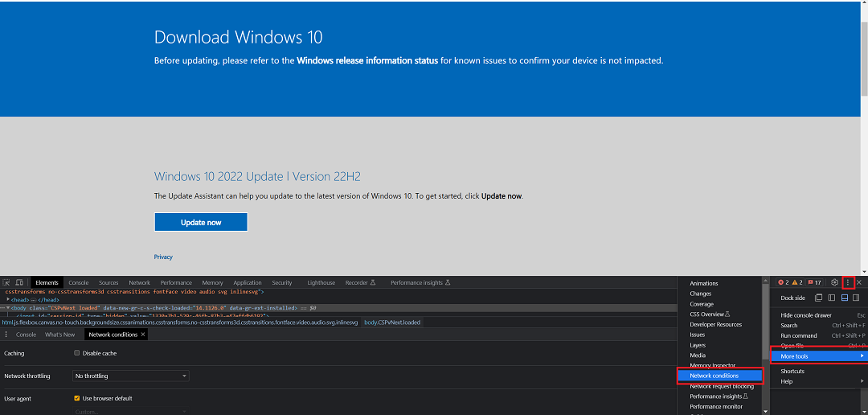Expand the More tools submenu arrow
The image size is (868, 415).
click(x=862, y=355)
